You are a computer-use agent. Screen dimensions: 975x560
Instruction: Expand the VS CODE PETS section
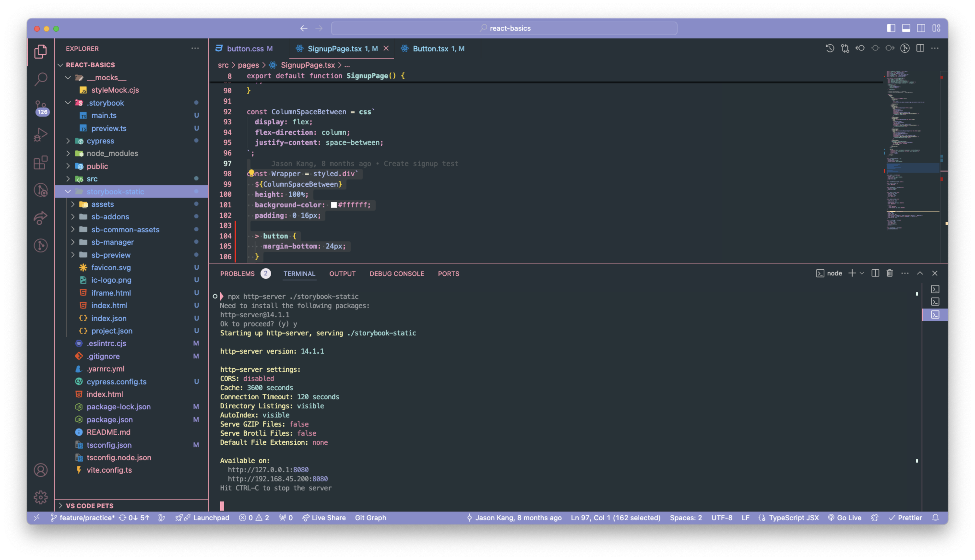60,506
